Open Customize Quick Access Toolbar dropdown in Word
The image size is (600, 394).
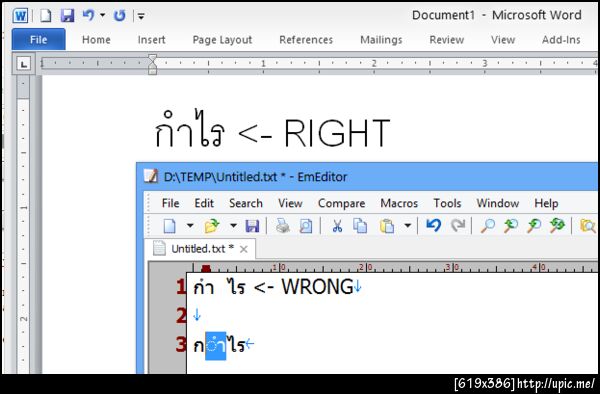click(141, 16)
